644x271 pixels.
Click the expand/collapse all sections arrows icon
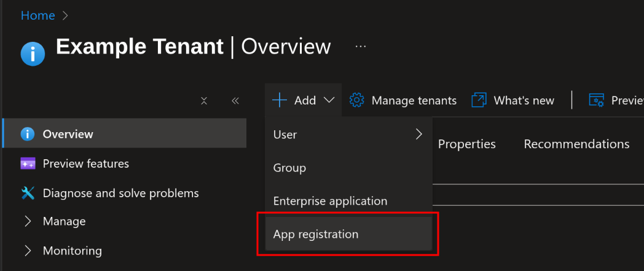pyautogui.click(x=204, y=101)
